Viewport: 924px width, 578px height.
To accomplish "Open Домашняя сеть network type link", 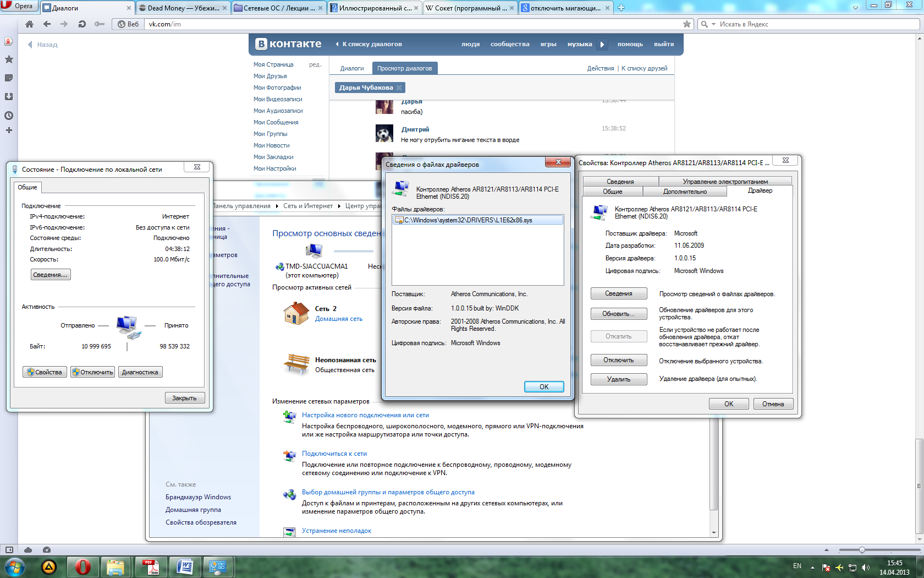I will (x=339, y=319).
